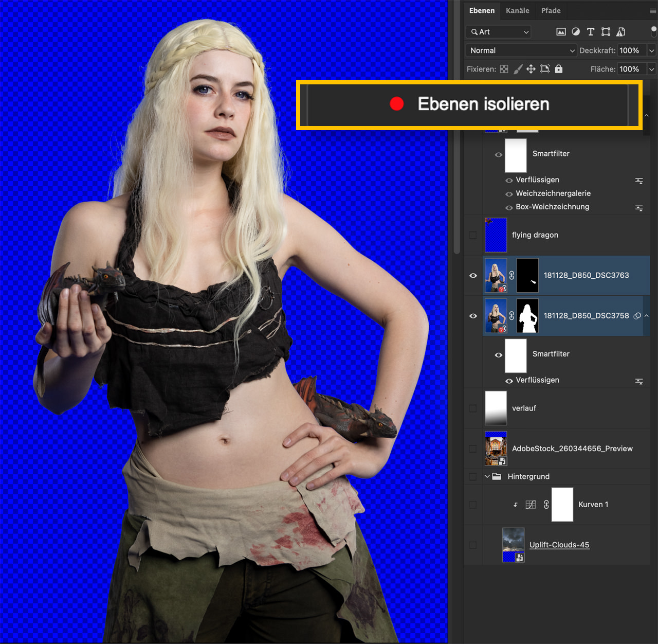Select the Uplift-Clouds-45 layer name
The width and height of the screenshot is (658, 644).
pyautogui.click(x=559, y=545)
